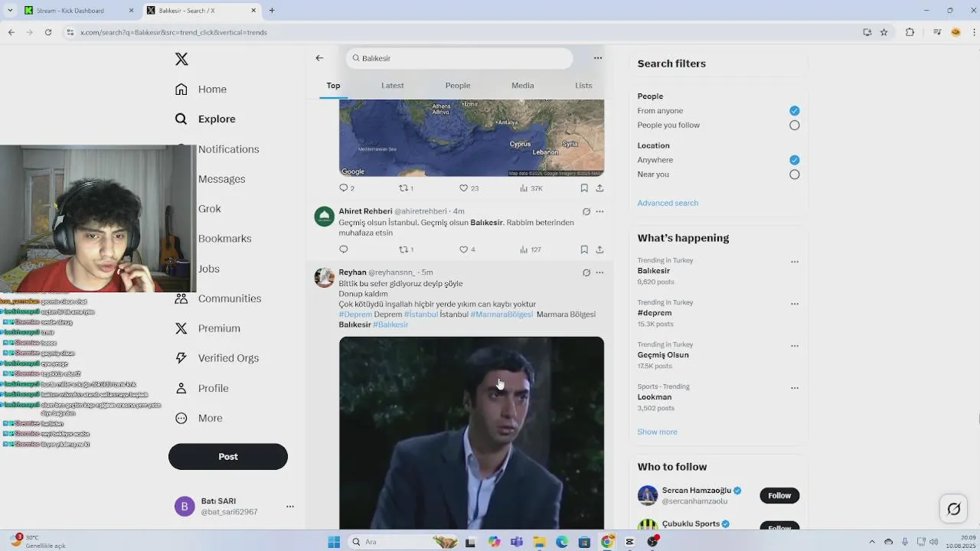Open the Grok sidebar item
This screenshot has height=551, width=980.
pos(209,209)
